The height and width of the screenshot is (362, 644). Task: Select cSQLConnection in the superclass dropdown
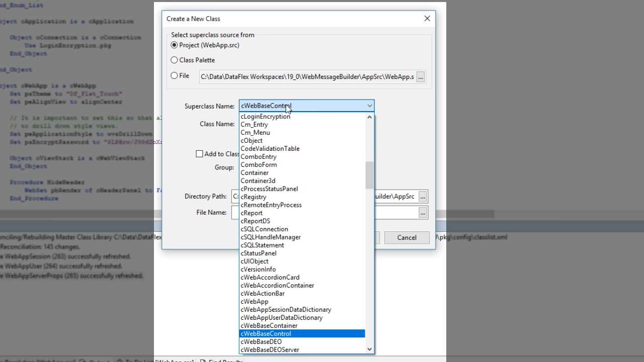tap(264, 229)
